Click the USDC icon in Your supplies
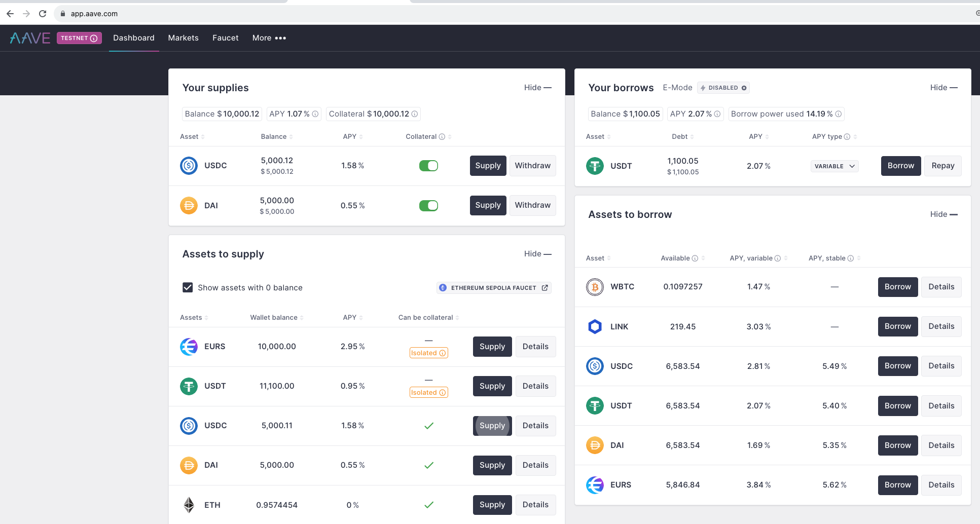980x524 pixels. click(x=189, y=166)
